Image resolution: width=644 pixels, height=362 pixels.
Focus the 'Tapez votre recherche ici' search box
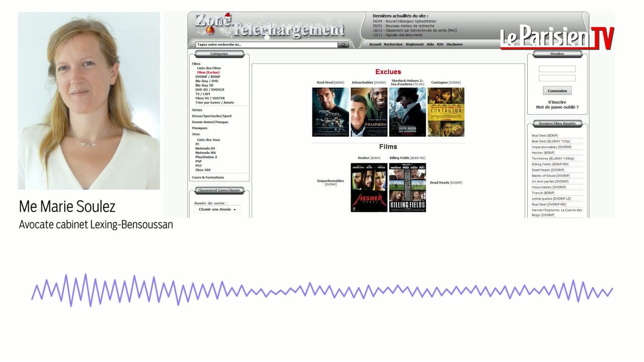pos(267,45)
